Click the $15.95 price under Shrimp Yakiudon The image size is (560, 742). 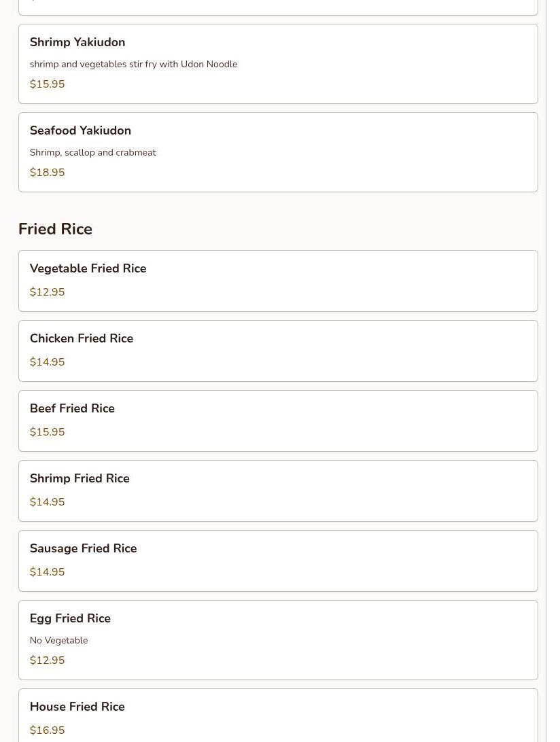(x=48, y=84)
